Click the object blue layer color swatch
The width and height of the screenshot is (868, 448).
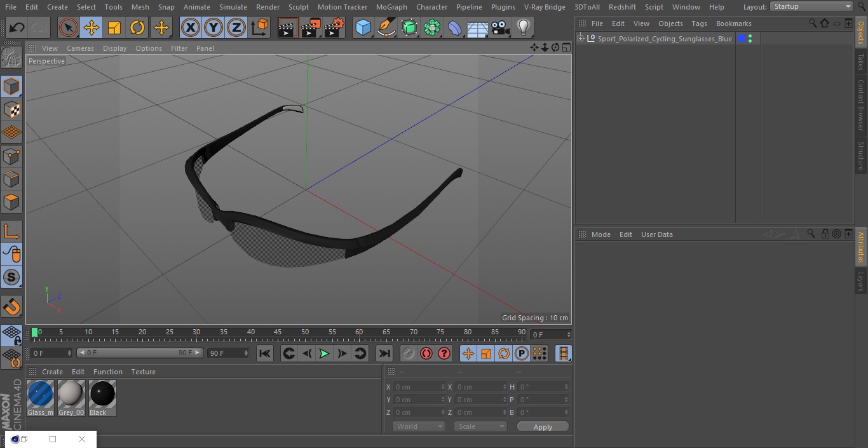coord(741,39)
